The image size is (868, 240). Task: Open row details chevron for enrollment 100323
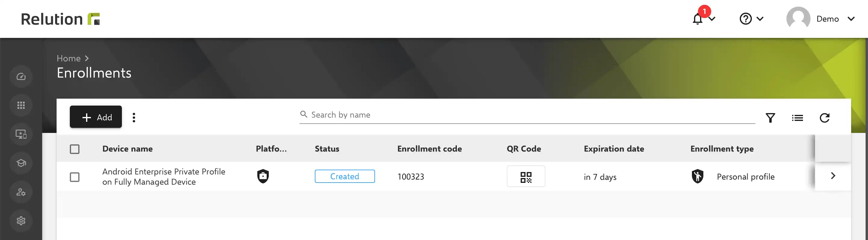click(833, 176)
